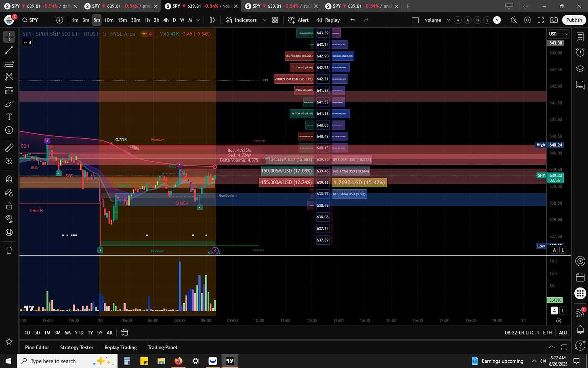
Task: Open the watchlist panel icon
Action: 580,37
